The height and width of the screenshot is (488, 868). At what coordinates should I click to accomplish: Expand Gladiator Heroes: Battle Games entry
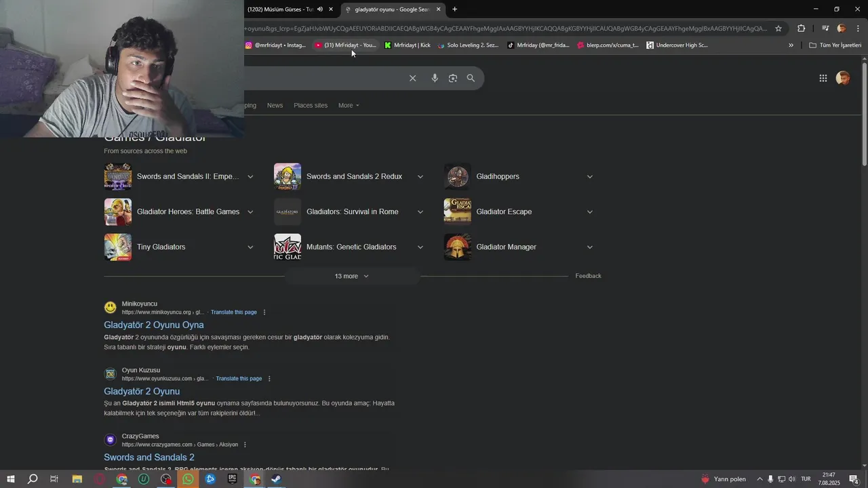click(x=250, y=211)
